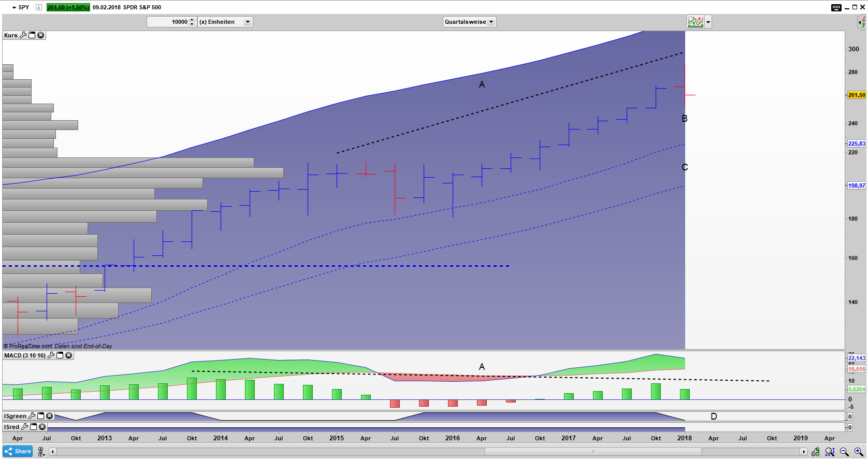The height and width of the screenshot is (460, 868).
Task: Maximize the ISgreen indicator panel
Action: pyautogui.click(x=41, y=416)
